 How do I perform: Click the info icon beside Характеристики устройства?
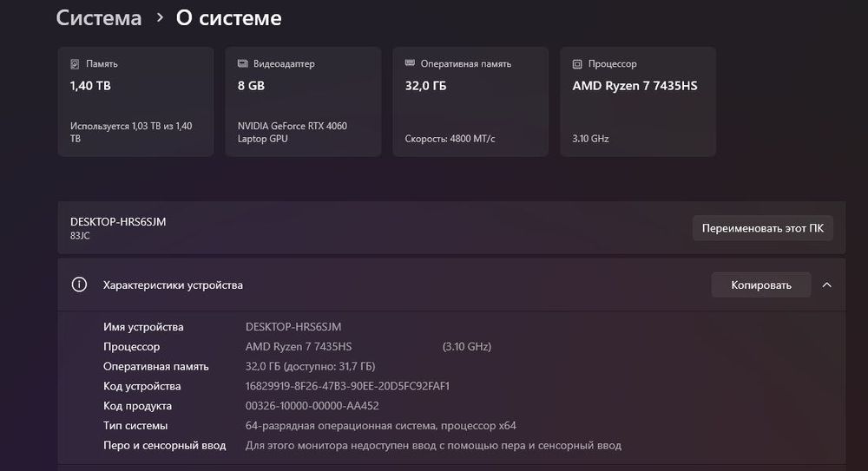tap(79, 285)
